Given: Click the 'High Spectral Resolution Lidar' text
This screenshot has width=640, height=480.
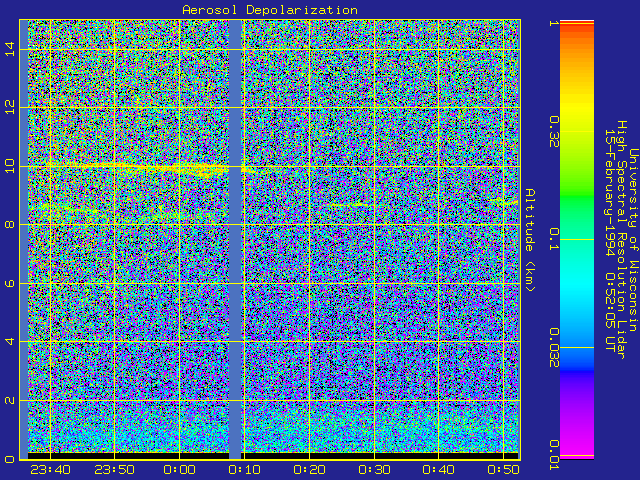Looking at the screenshot, I should tap(621, 240).
